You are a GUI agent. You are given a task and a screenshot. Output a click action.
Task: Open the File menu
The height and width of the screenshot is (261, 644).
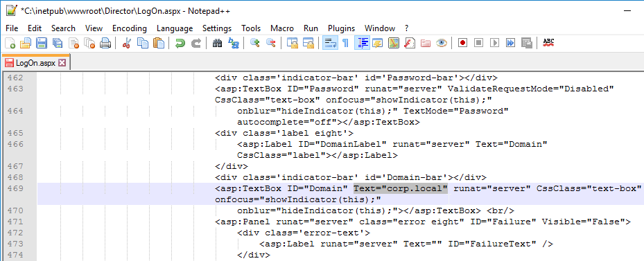click(12, 28)
